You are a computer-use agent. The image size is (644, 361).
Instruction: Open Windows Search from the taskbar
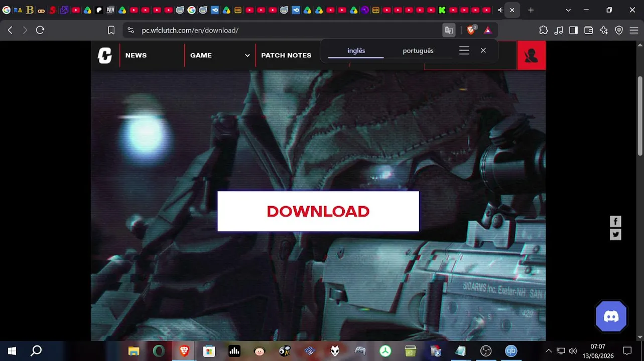point(36,351)
